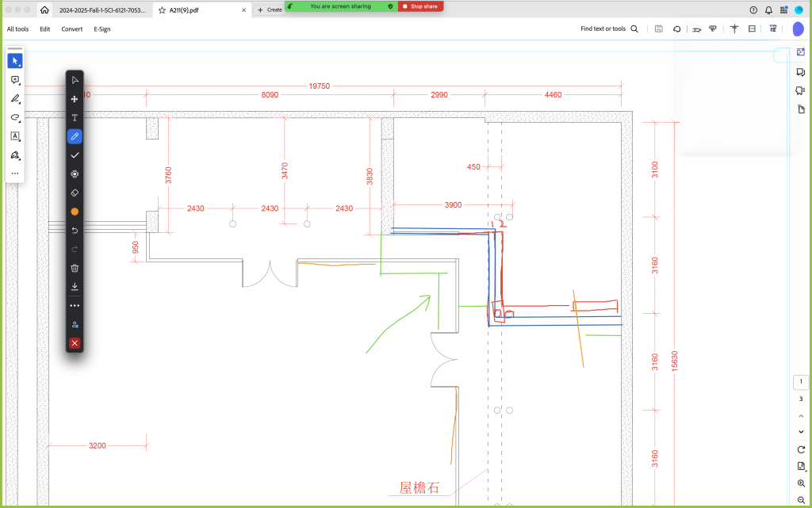This screenshot has width=812, height=508.
Task: Open the notifications bell
Action: (x=768, y=10)
